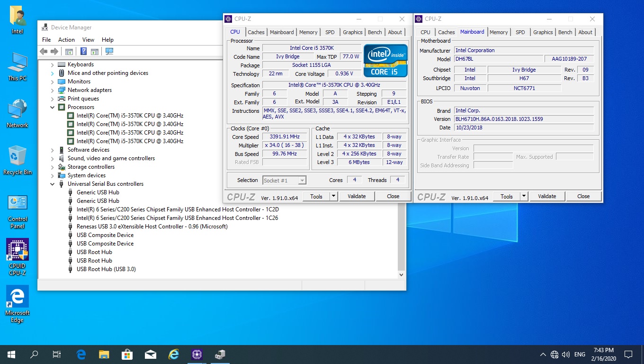Show hidden system tray icons chevron
This screenshot has width=644, height=364.
(543, 354)
